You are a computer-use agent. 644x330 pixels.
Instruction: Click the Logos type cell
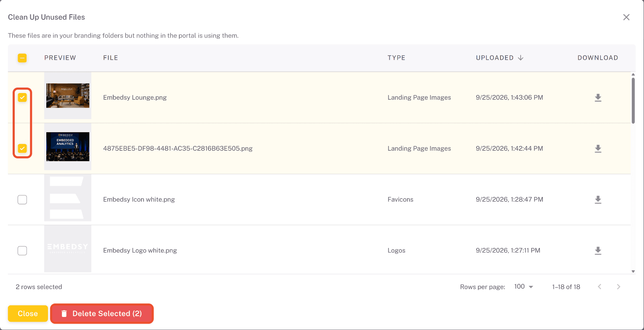coord(397,250)
